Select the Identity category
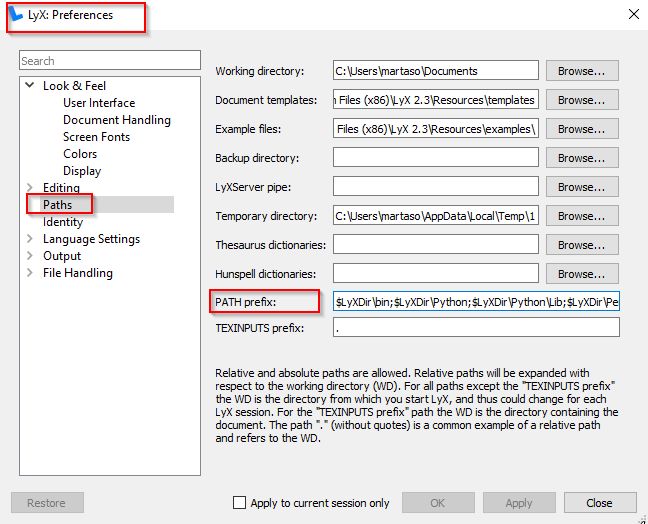Image resolution: width=648 pixels, height=524 pixels. tap(63, 222)
